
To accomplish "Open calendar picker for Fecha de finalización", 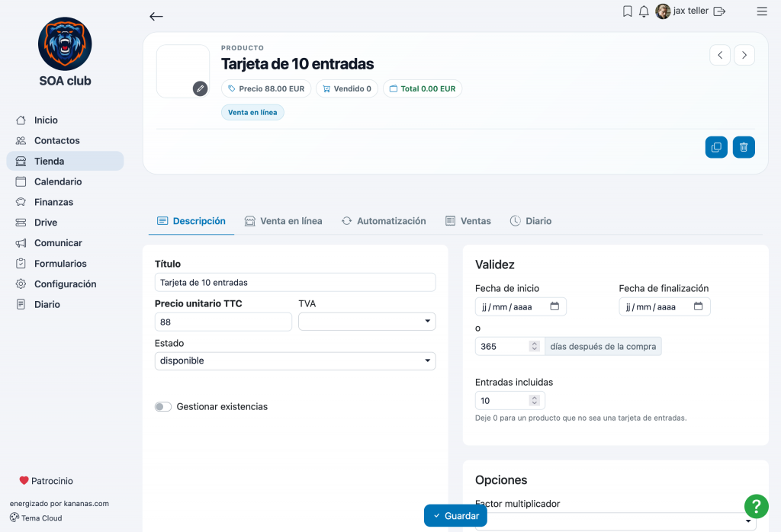I will tap(699, 306).
